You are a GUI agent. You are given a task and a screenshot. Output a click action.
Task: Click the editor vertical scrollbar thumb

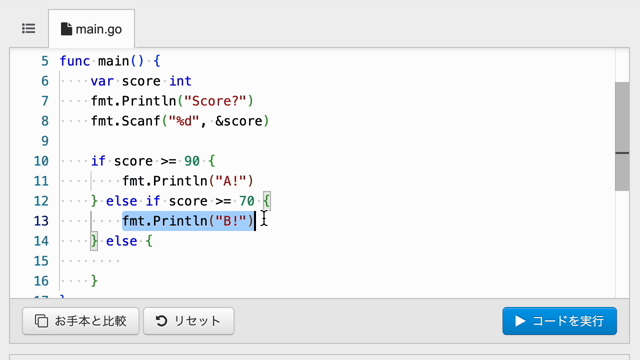click(x=622, y=136)
